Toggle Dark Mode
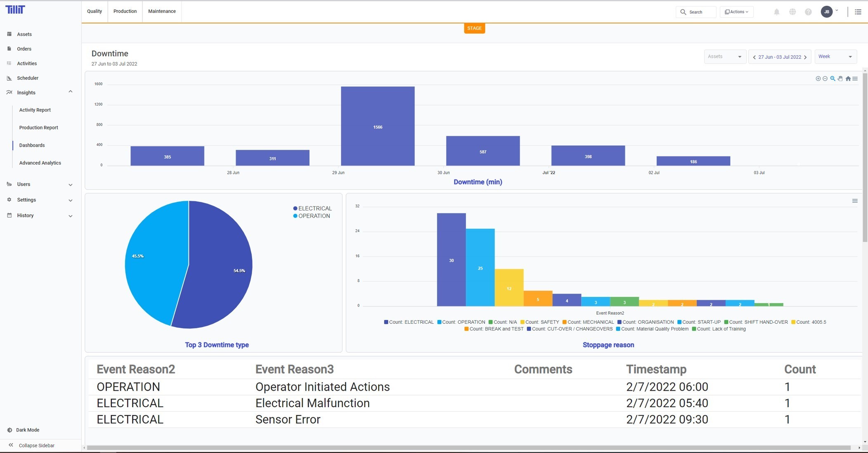This screenshot has width=868, height=453. coord(27,430)
